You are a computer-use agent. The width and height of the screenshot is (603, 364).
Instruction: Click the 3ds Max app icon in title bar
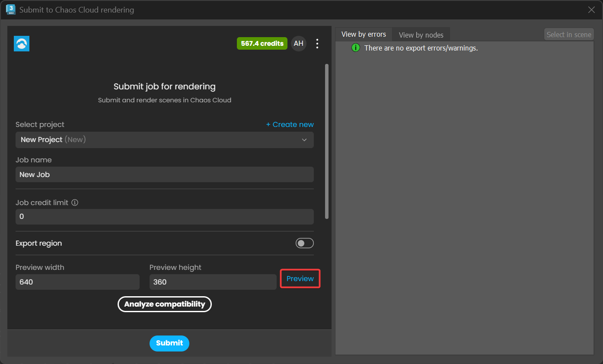pos(11,9)
